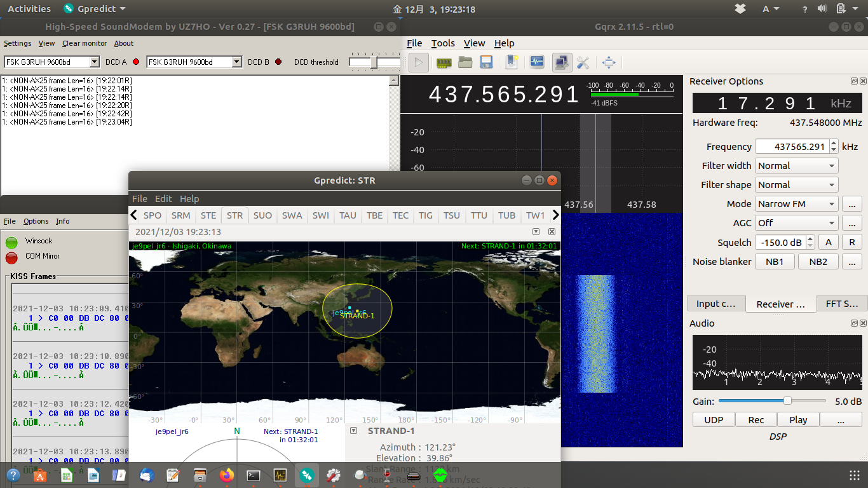Open the Wine glass icon in the dock

click(386, 475)
